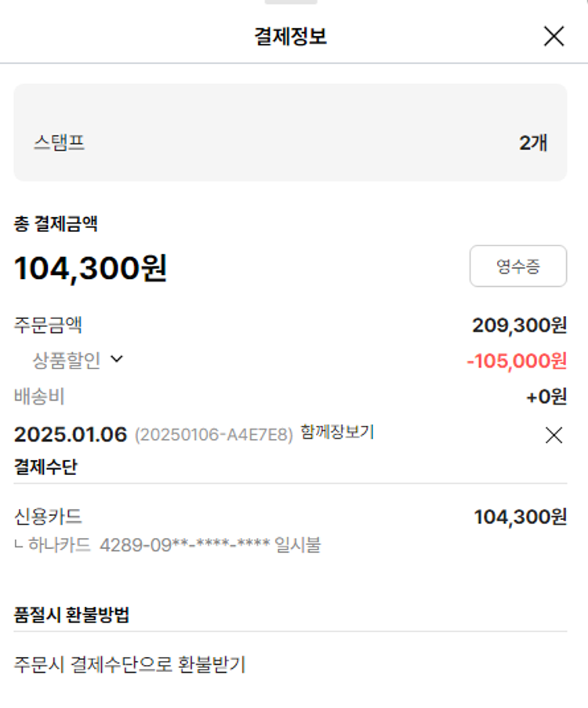Click the 품절시 환불방법 heading
Image resolution: width=588 pixels, height=708 pixels.
click(72, 615)
